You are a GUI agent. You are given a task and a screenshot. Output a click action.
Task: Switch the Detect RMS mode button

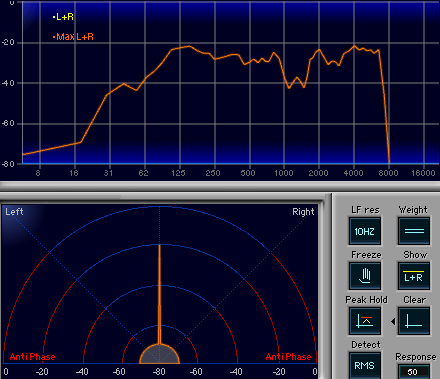(x=365, y=365)
